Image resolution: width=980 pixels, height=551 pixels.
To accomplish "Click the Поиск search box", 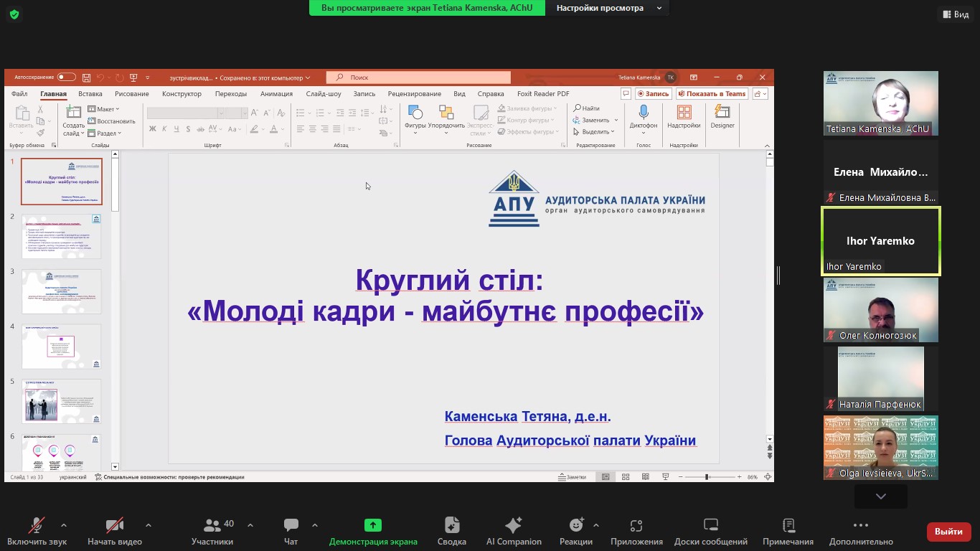I will click(419, 77).
